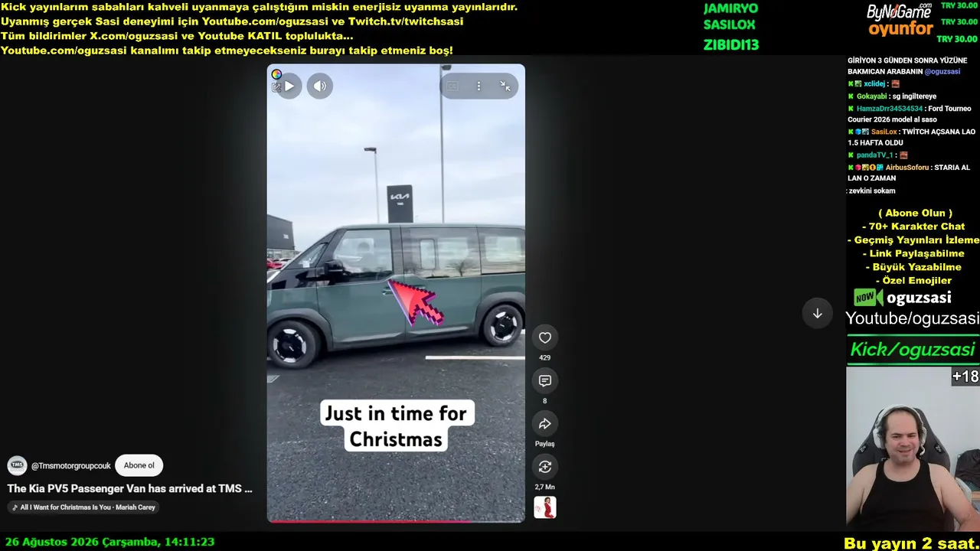This screenshot has height=551, width=980.
Task: Go to the next Short with down arrow
Action: pos(817,314)
